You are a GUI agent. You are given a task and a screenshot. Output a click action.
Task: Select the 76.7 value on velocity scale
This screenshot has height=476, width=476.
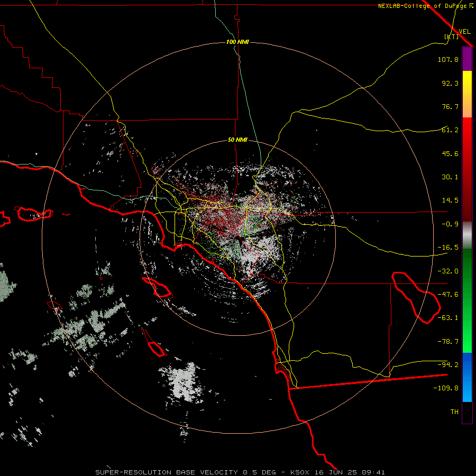point(450,106)
